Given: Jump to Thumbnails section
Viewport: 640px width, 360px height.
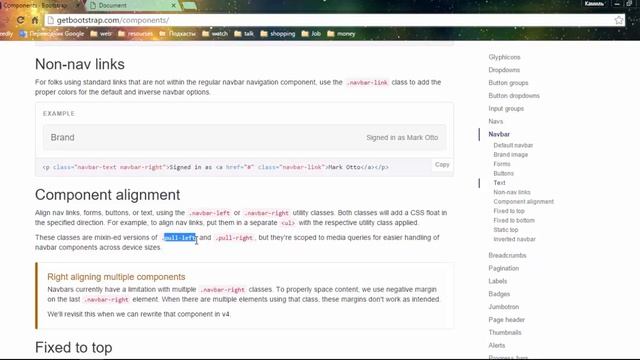Looking at the screenshot, I should pos(505,333).
